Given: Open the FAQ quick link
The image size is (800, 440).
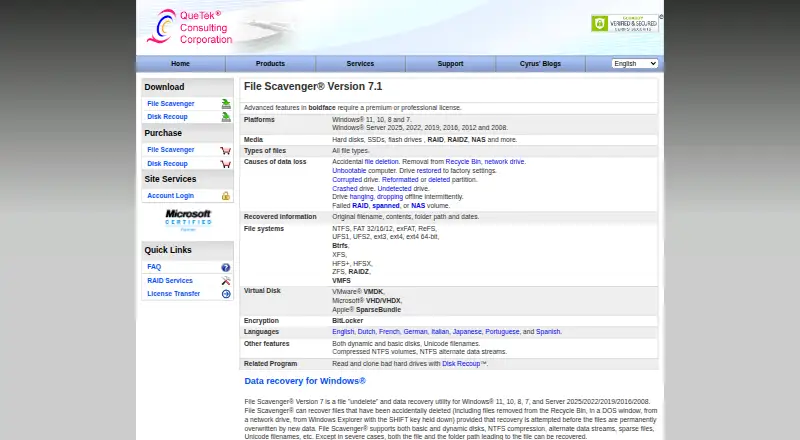Looking at the screenshot, I should click(x=154, y=267).
